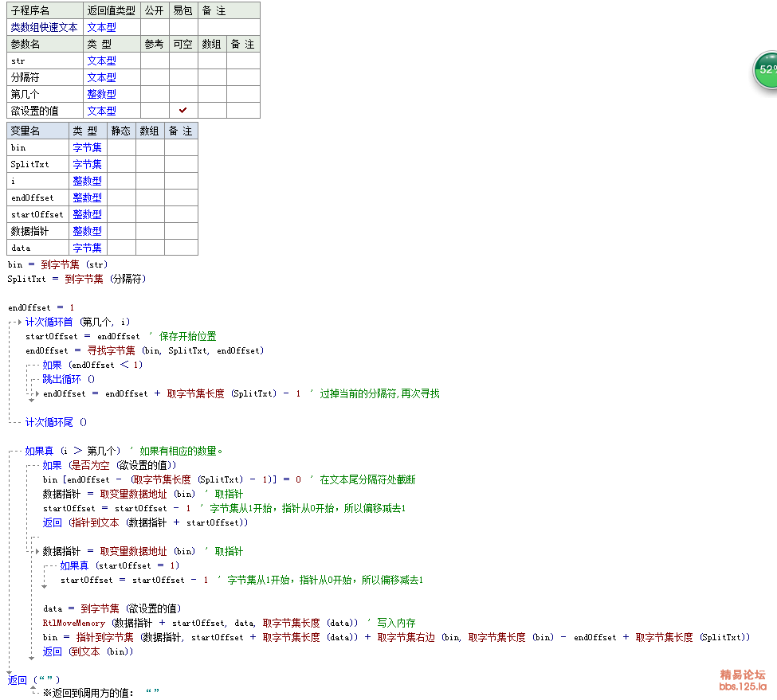This screenshot has width=777, height=700.
Task: Click the 计次循环尾 () statement
Action: (x=56, y=423)
